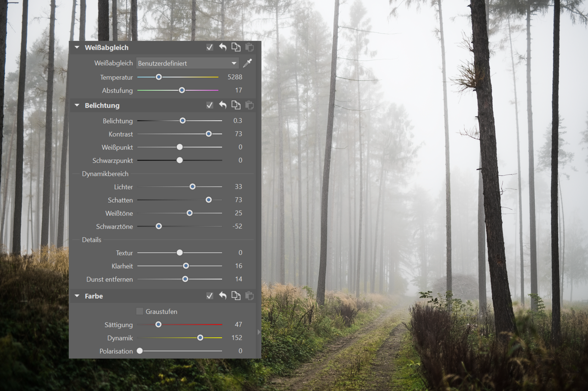
Task: Paste settings into the Farbe section
Action: [249, 296]
